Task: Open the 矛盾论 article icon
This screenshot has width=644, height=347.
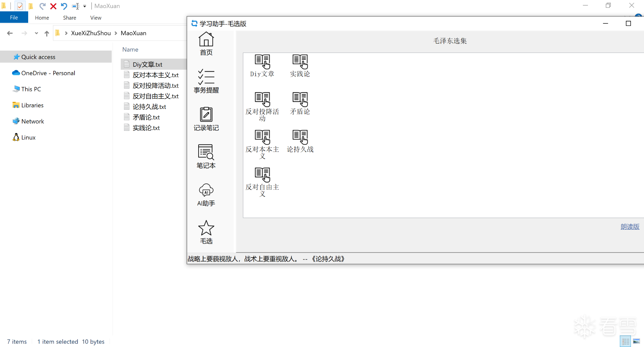Action: [x=300, y=103]
